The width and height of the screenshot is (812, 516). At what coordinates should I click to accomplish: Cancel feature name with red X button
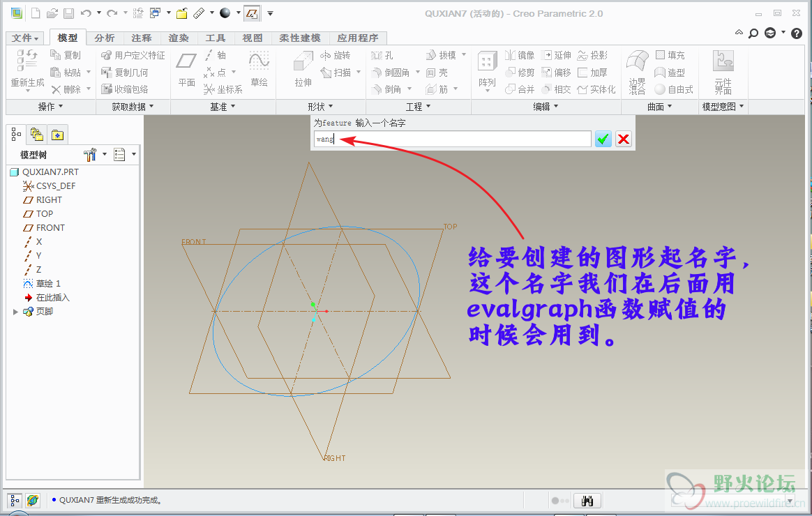624,139
